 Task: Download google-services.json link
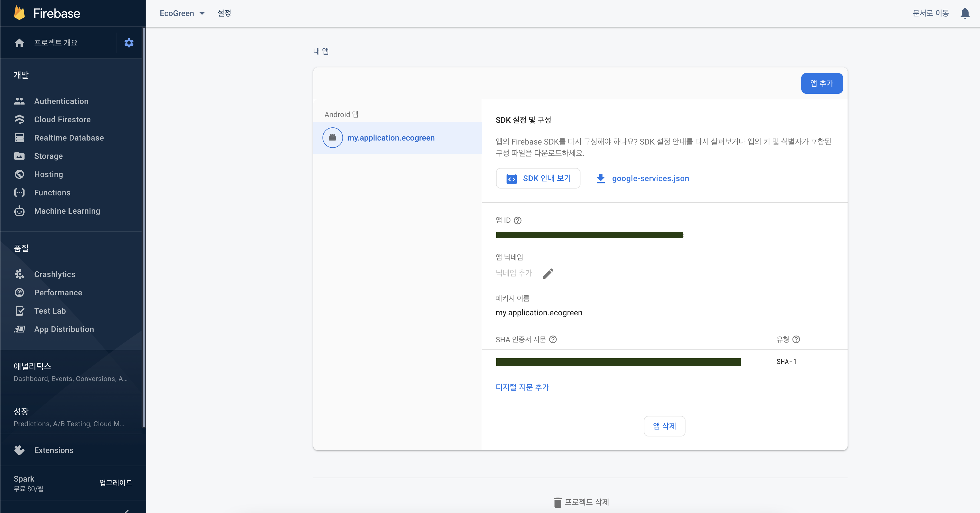(651, 179)
